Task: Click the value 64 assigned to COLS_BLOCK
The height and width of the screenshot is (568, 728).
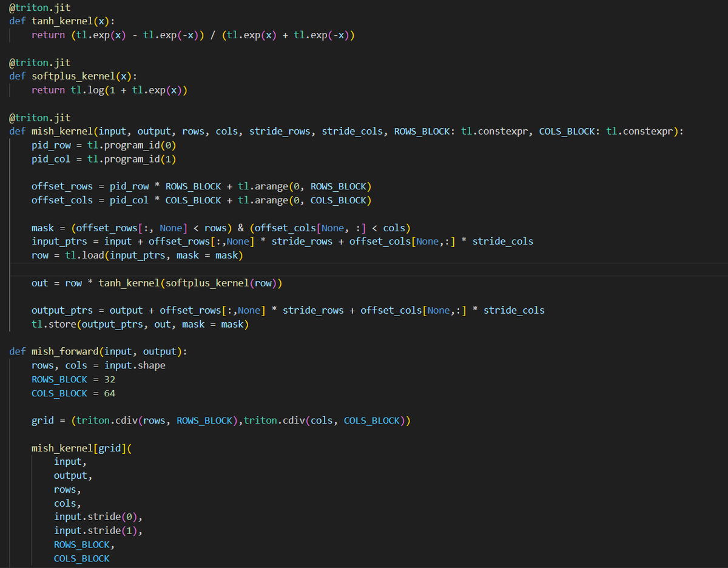Action: click(x=109, y=394)
